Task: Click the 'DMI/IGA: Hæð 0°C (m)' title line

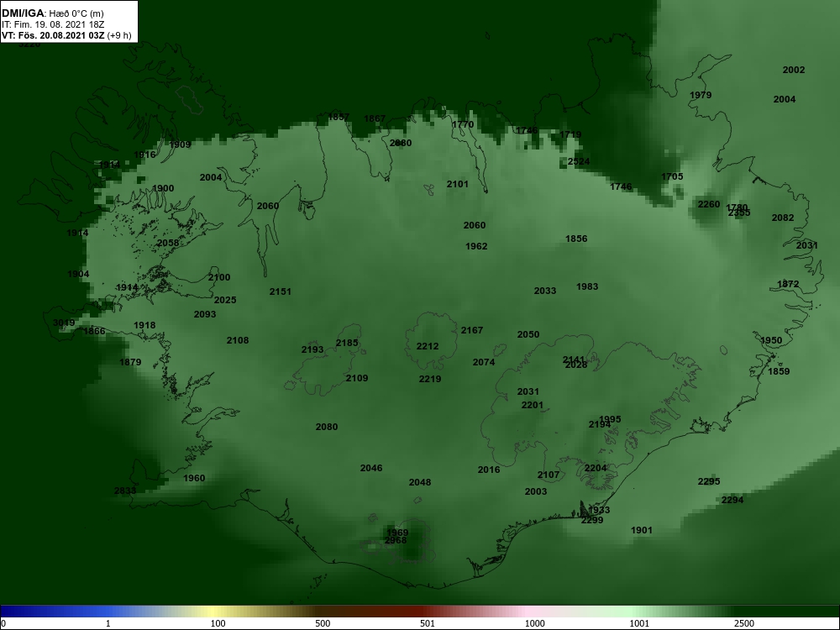Action: pyautogui.click(x=53, y=13)
